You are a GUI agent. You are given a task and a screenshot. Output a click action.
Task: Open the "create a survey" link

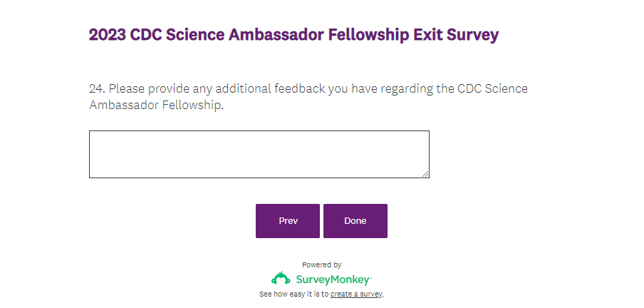356,294
